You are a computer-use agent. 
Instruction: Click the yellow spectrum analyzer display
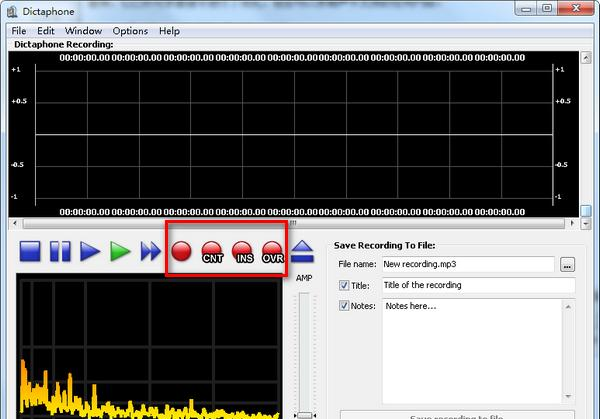pos(149,346)
